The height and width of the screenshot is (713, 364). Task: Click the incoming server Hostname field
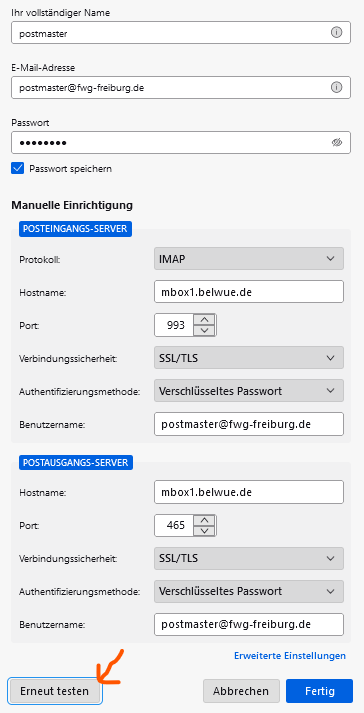(x=249, y=291)
